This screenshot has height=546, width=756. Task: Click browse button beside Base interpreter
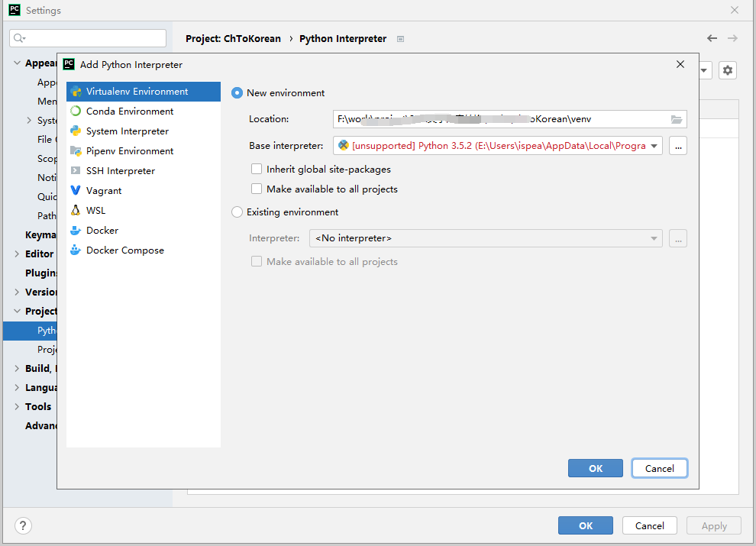(678, 146)
